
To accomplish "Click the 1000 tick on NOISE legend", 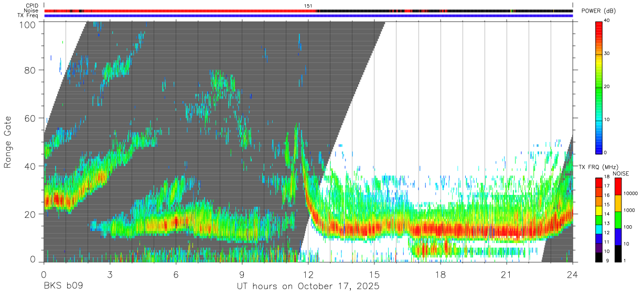I will tap(629, 210).
